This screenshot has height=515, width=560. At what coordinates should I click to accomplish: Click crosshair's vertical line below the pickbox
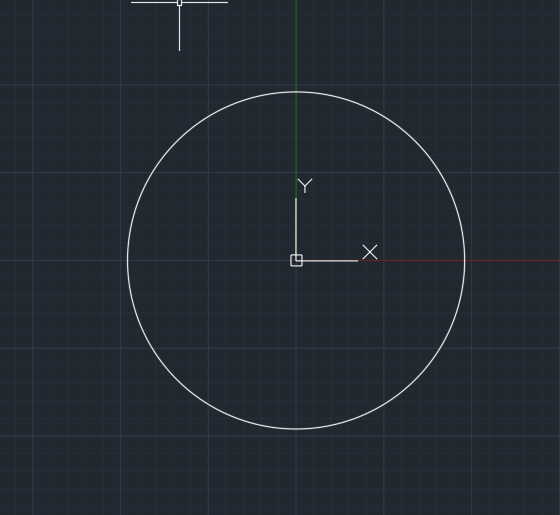[179, 29]
